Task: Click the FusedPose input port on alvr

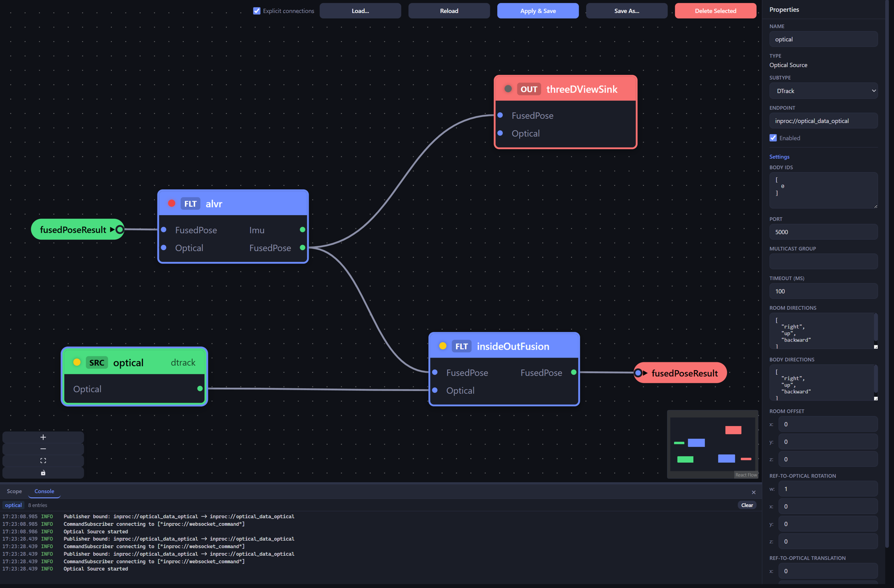Action: pos(163,230)
